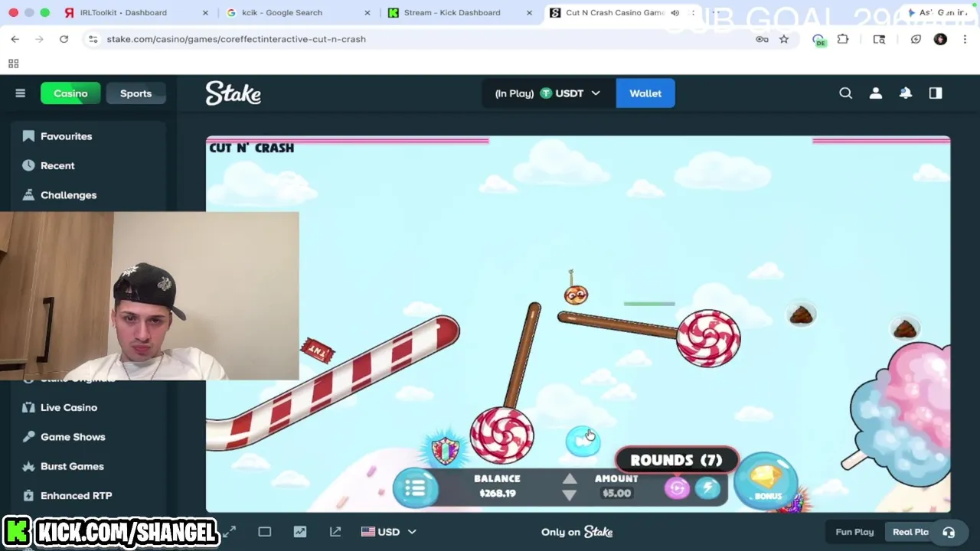Open the Chrome profile avatar
980x551 pixels.
940,39
